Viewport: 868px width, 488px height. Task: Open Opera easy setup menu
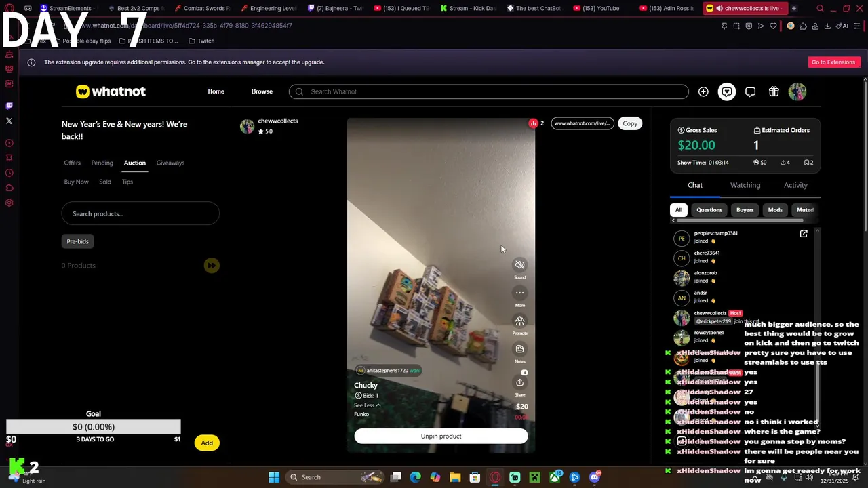(x=857, y=26)
